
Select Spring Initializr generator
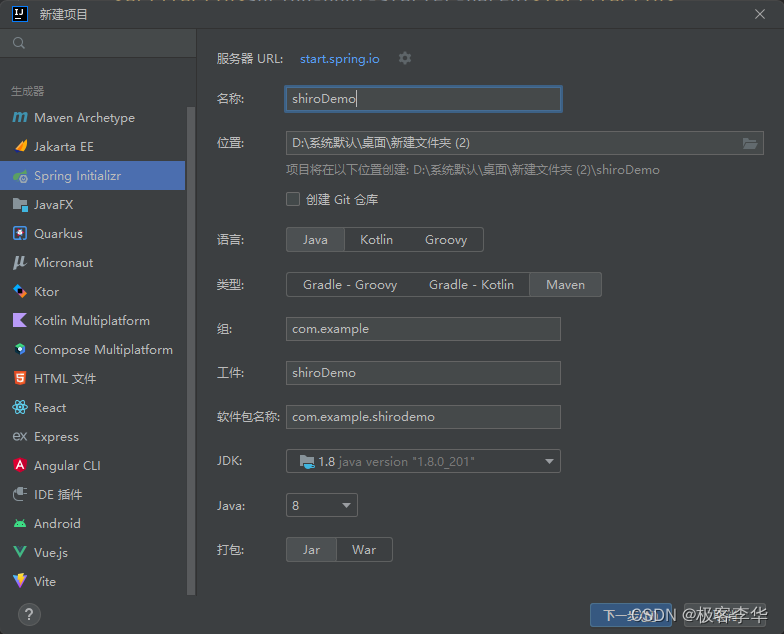click(92, 176)
